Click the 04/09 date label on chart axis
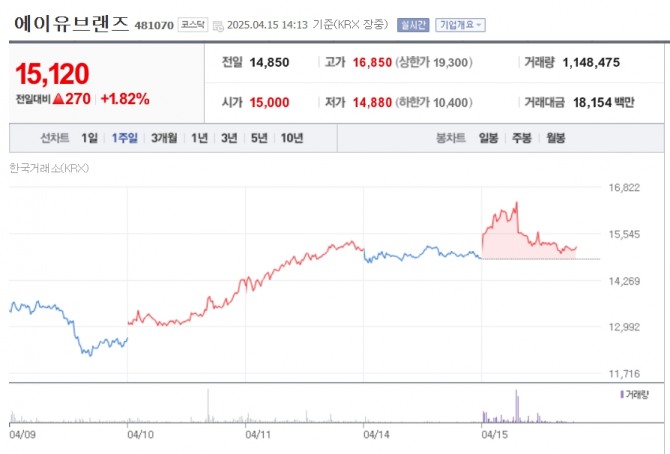Screen dimensions: 670x454 pos(22,435)
